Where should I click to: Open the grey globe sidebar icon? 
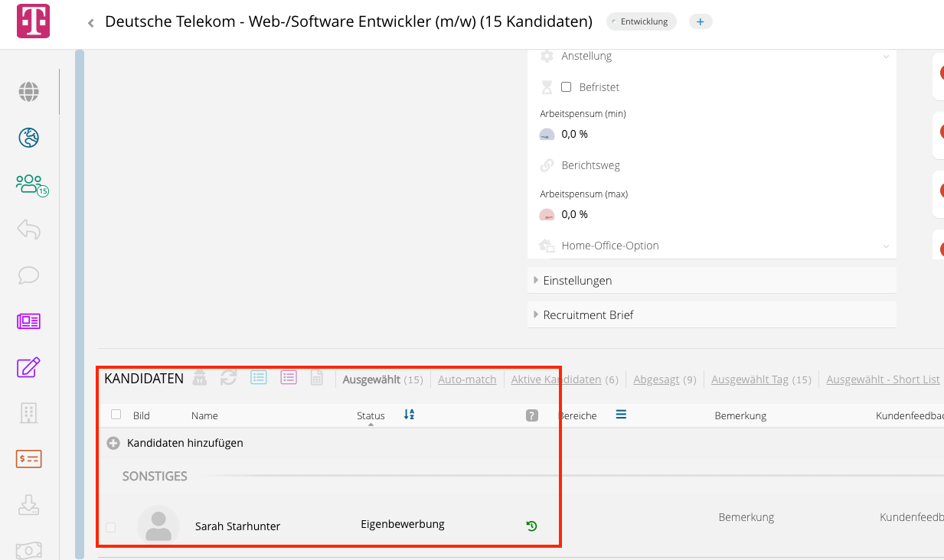pos(29,93)
